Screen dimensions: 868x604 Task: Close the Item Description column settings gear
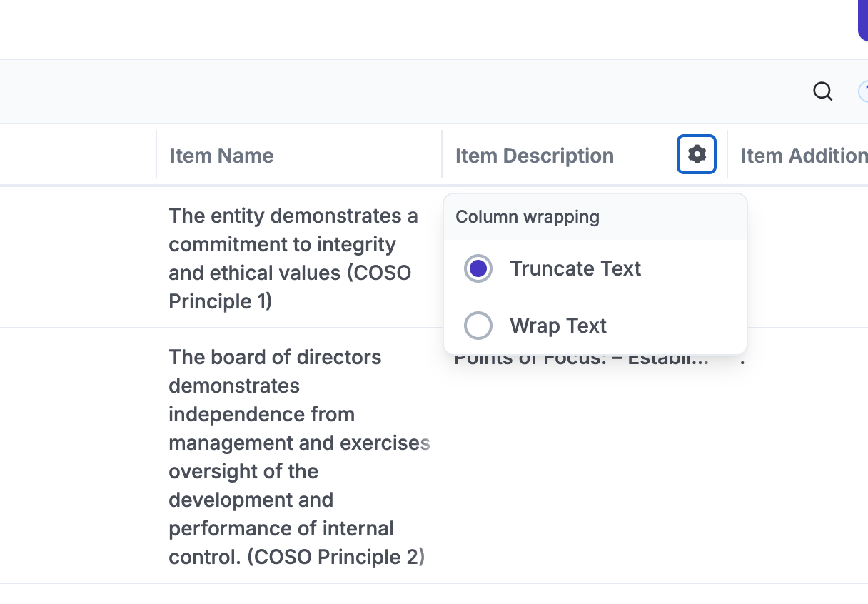click(x=697, y=153)
